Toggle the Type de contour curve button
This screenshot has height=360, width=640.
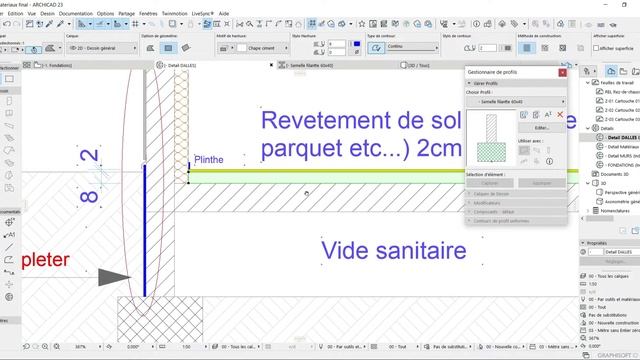tap(376, 48)
